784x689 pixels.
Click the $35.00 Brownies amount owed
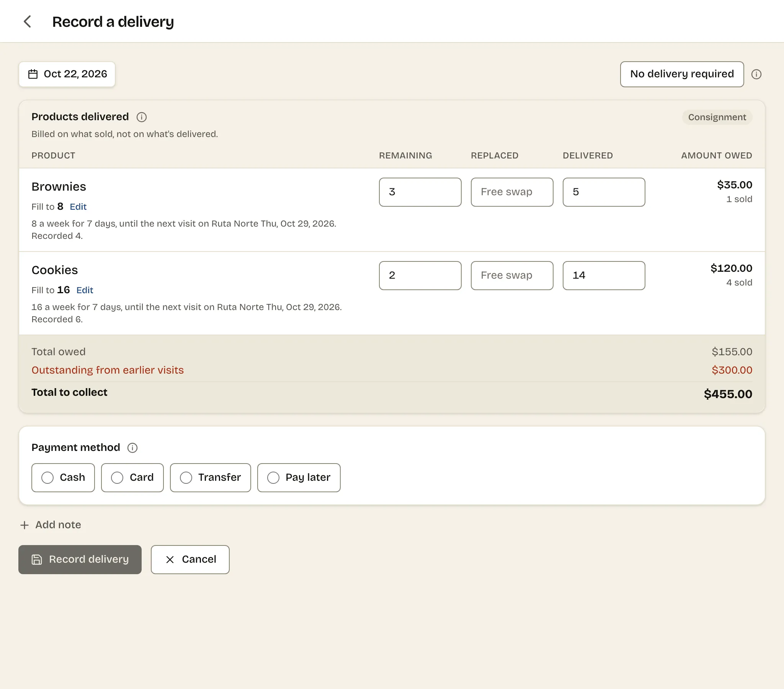pyautogui.click(x=735, y=185)
